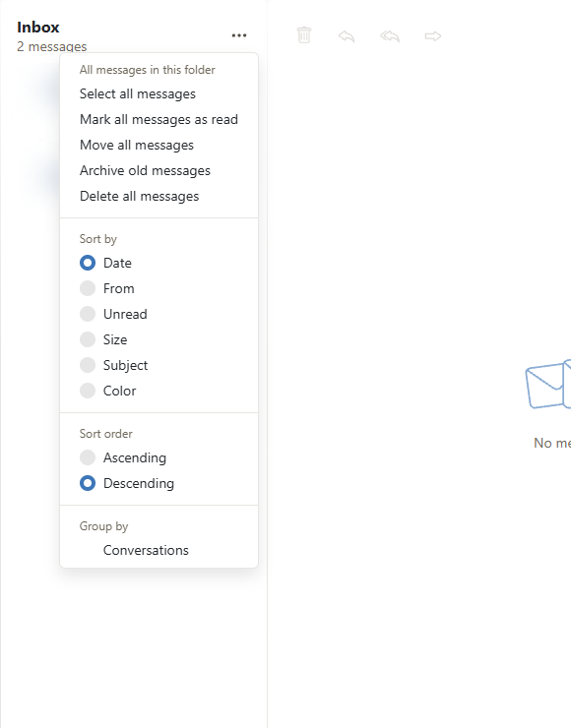The image size is (571, 728).
Task: Click the trash delete icon
Action: [304, 35]
